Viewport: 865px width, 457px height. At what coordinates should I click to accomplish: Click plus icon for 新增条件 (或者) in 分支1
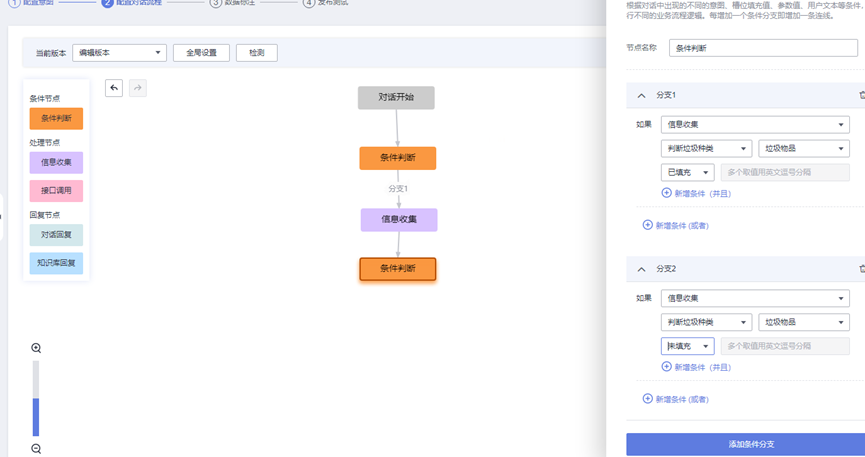pos(648,225)
